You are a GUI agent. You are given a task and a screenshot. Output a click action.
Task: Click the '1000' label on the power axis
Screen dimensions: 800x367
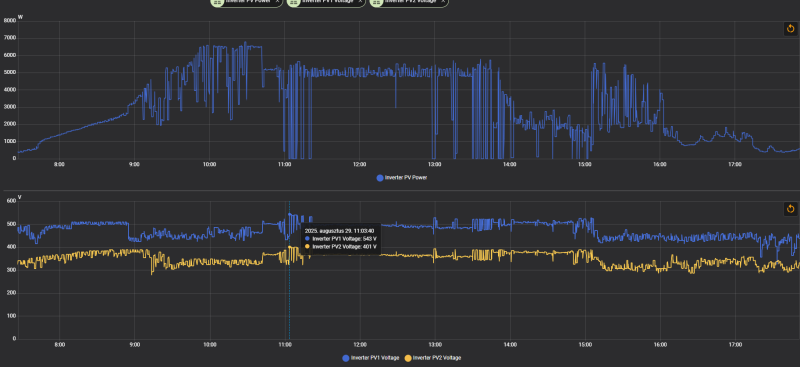click(10, 141)
